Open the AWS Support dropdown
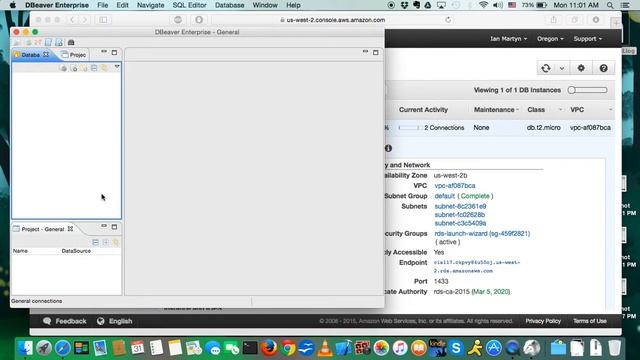Image resolution: width=640 pixels, height=360 pixels. pos(587,39)
